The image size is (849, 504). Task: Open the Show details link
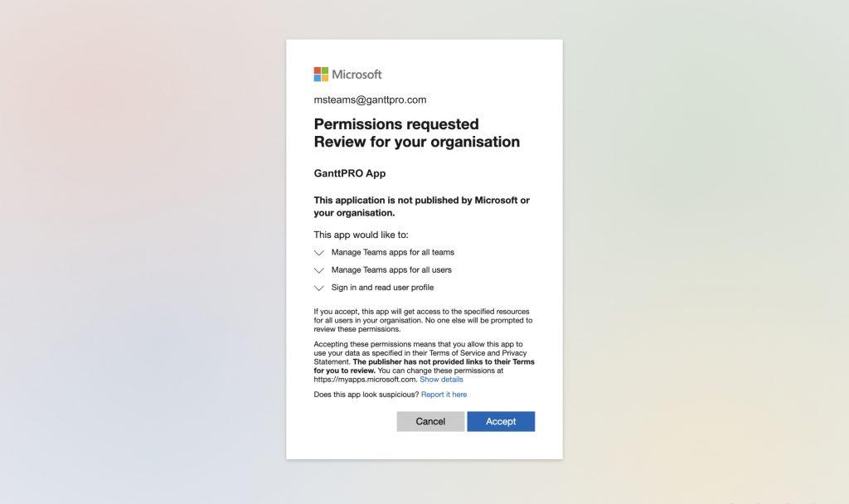(441, 380)
